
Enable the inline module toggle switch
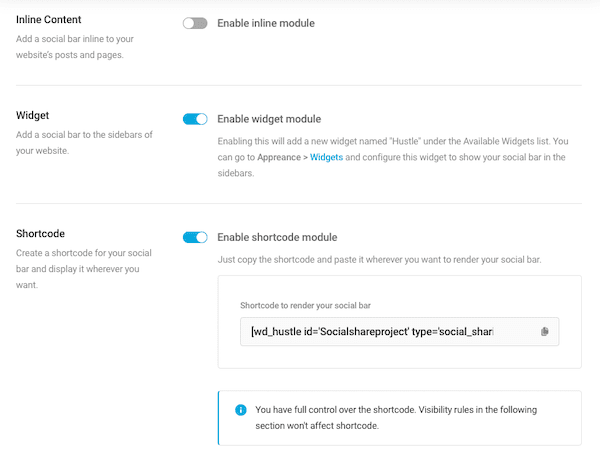coord(195,23)
